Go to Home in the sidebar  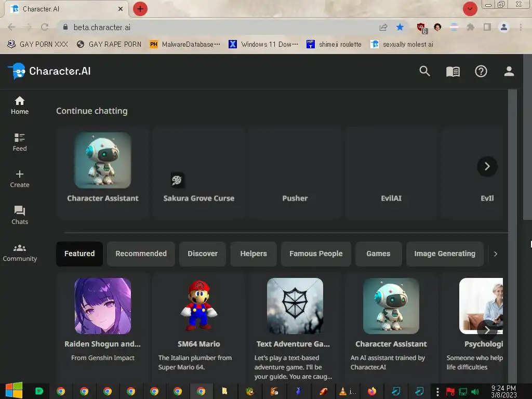pyautogui.click(x=20, y=105)
